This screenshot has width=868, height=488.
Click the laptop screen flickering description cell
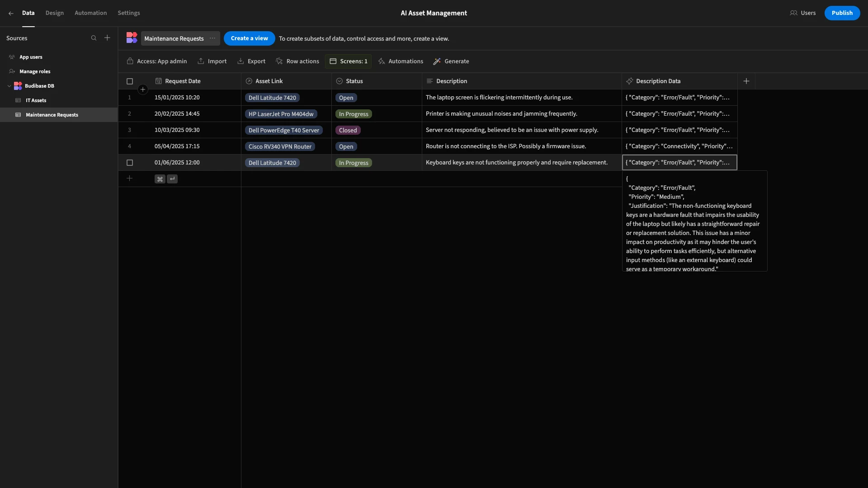click(x=522, y=98)
